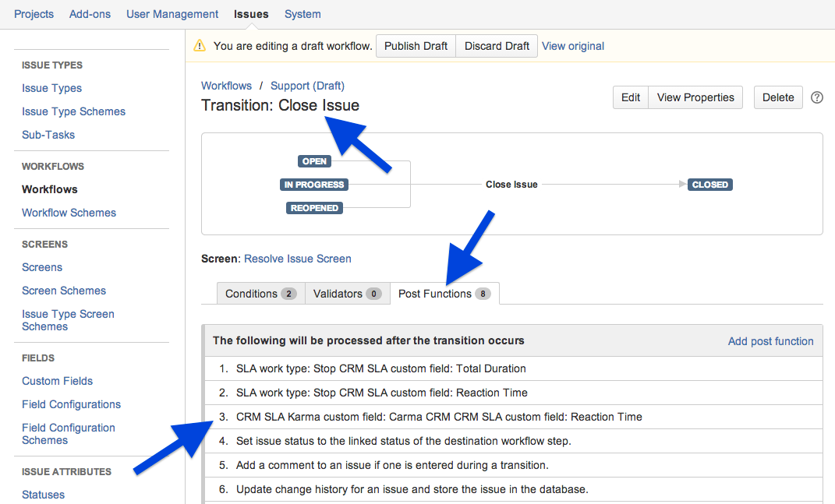The width and height of the screenshot is (835, 504).
Task: Click the Edit button
Action: [631, 97]
